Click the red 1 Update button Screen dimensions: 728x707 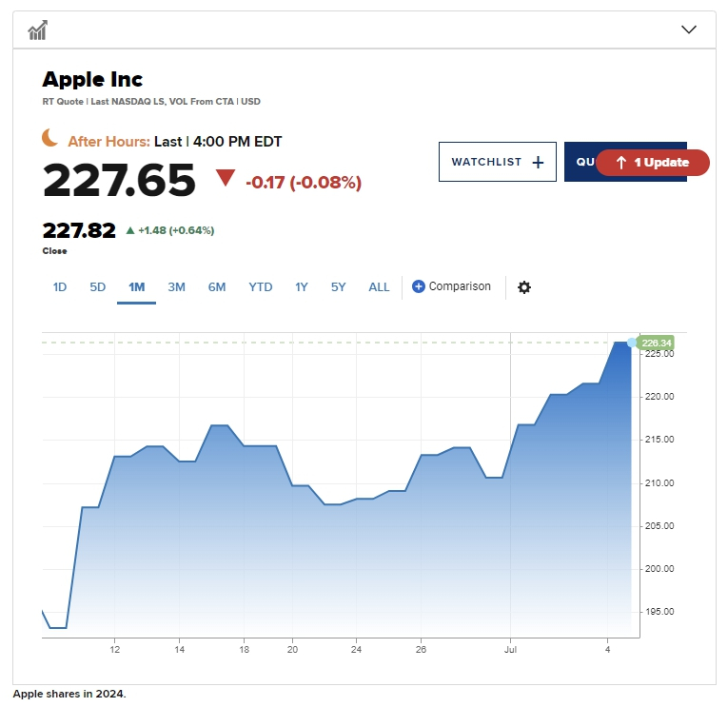653,163
